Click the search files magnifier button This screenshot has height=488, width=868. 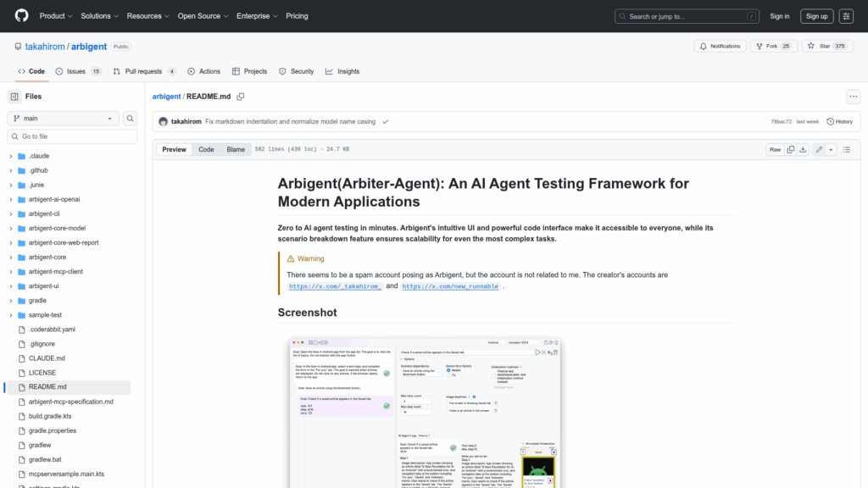[x=131, y=119]
